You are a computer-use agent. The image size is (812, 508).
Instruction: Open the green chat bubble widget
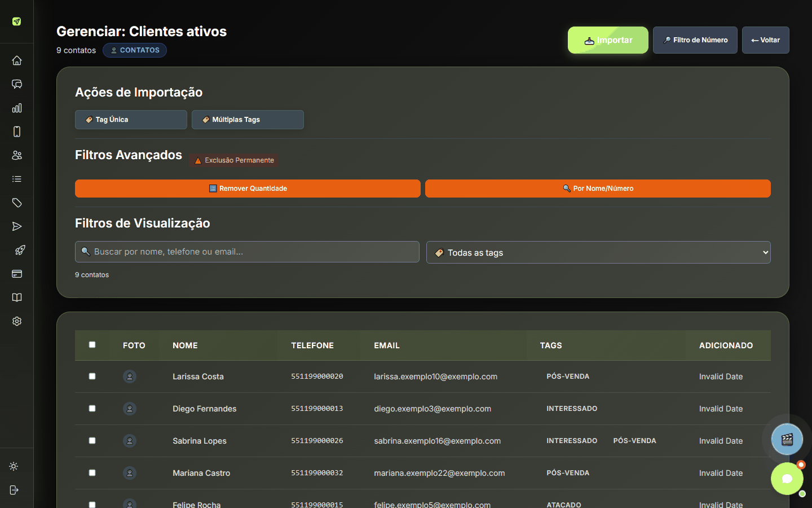pyautogui.click(x=787, y=479)
